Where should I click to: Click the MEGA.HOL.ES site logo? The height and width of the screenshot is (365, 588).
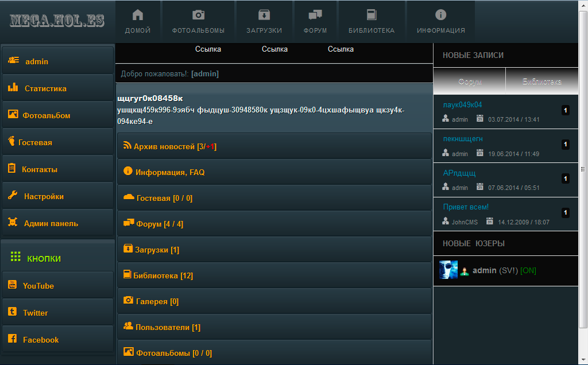(57, 21)
